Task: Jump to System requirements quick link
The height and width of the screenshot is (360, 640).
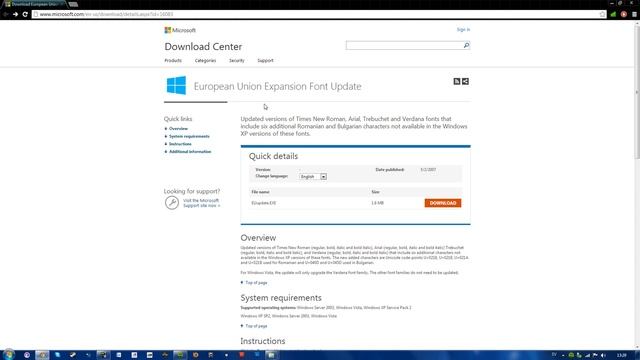Action: click(189, 136)
